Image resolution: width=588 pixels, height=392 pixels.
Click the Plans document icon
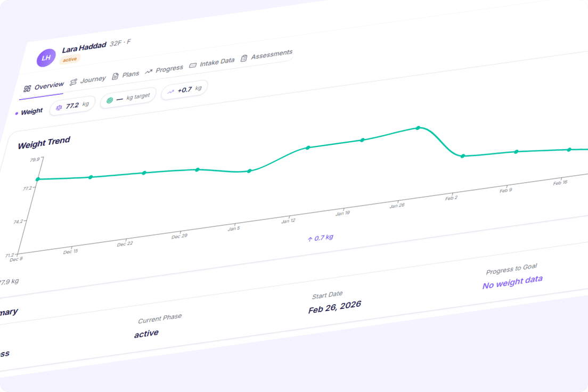[115, 76]
